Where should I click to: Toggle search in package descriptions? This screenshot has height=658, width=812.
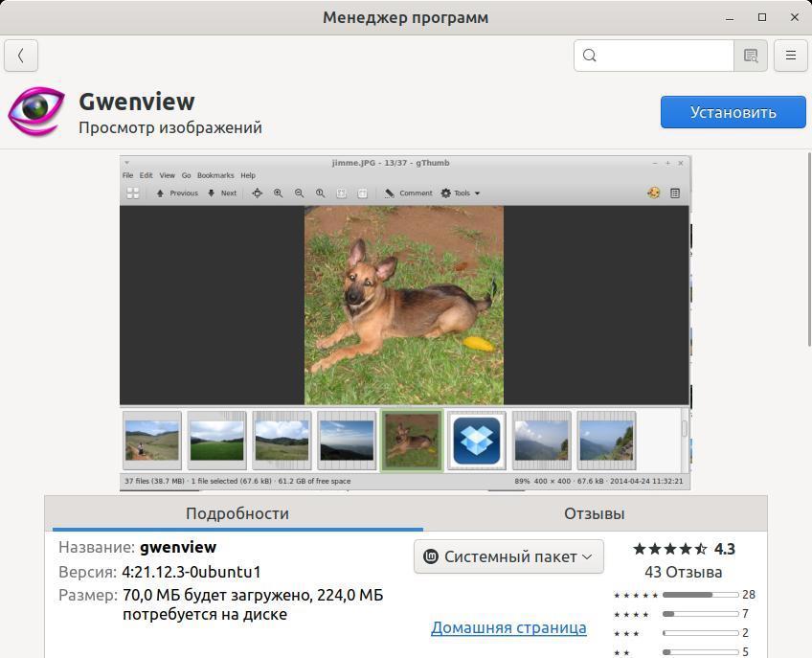pos(751,56)
